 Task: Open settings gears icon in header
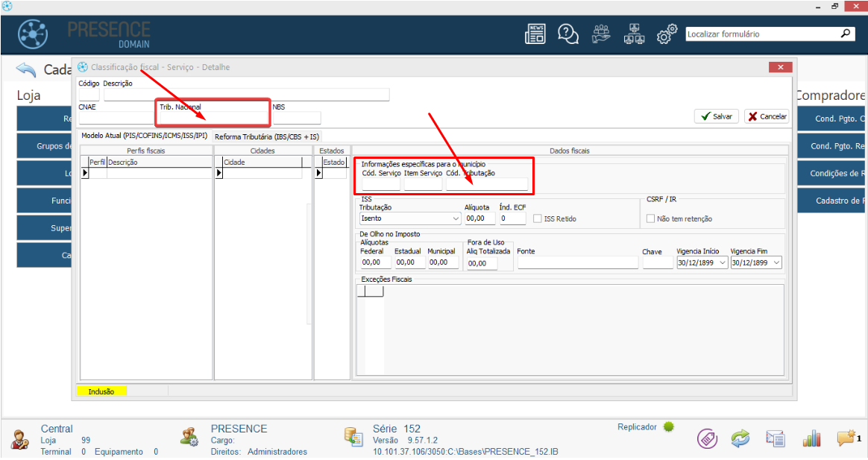tap(667, 34)
